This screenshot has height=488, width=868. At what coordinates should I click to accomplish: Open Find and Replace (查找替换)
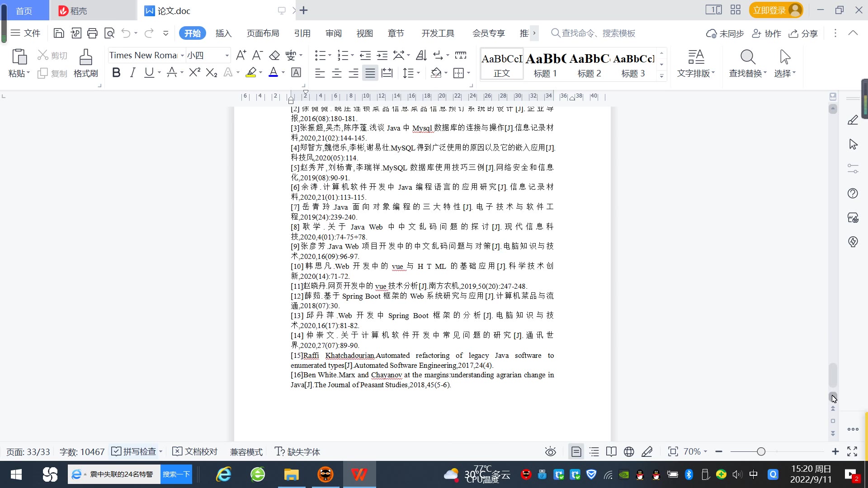(747, 63)
